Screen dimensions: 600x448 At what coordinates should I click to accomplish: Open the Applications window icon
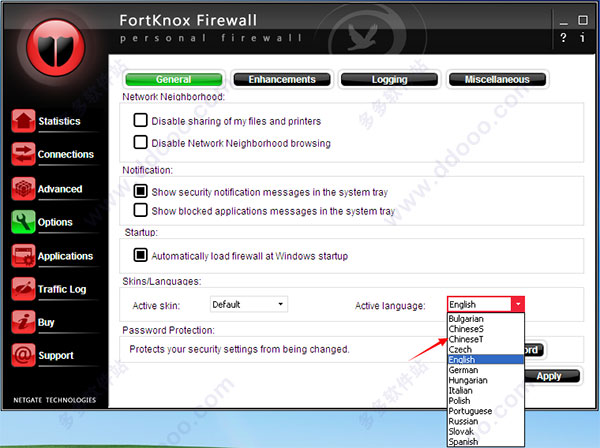[23, 256]
